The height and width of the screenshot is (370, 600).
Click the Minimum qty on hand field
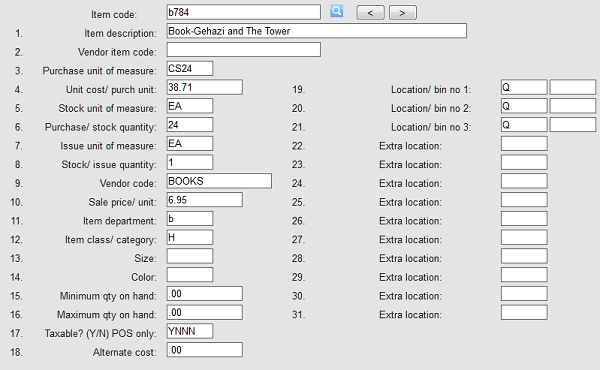pos(204,293)
